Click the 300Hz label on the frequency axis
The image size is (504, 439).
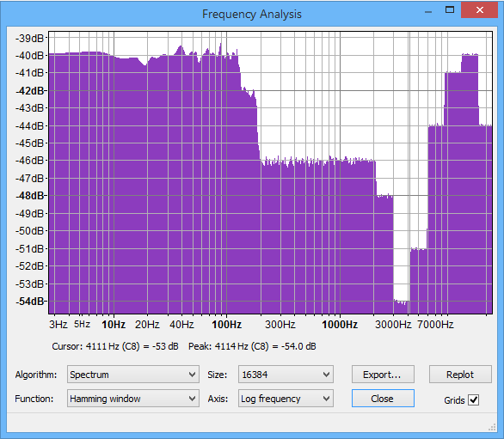(x=280, y=325)
